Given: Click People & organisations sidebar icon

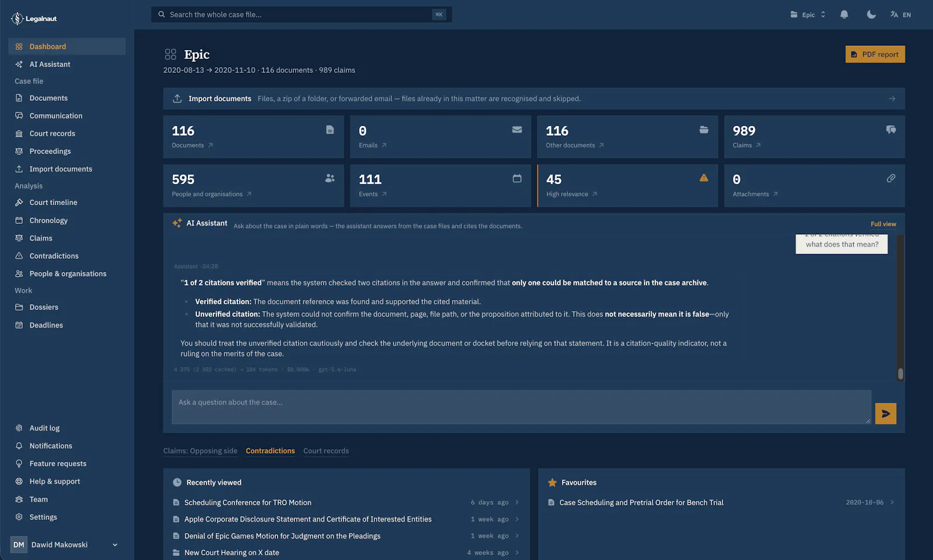Looking at the screenshot, I should (19, 274).
